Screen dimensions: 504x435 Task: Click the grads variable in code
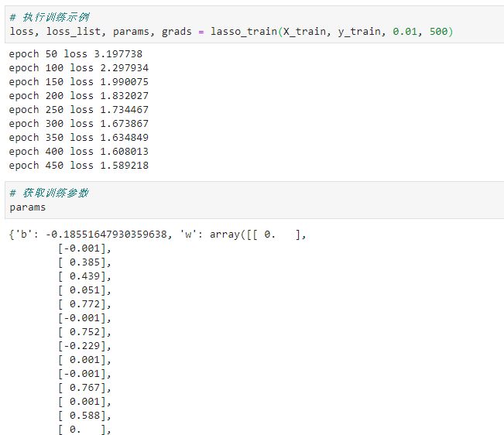(x=177, y=32)
